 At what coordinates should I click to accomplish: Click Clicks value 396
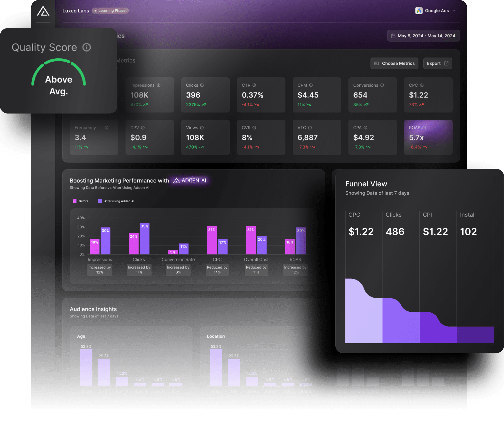[x=193, y=95]
